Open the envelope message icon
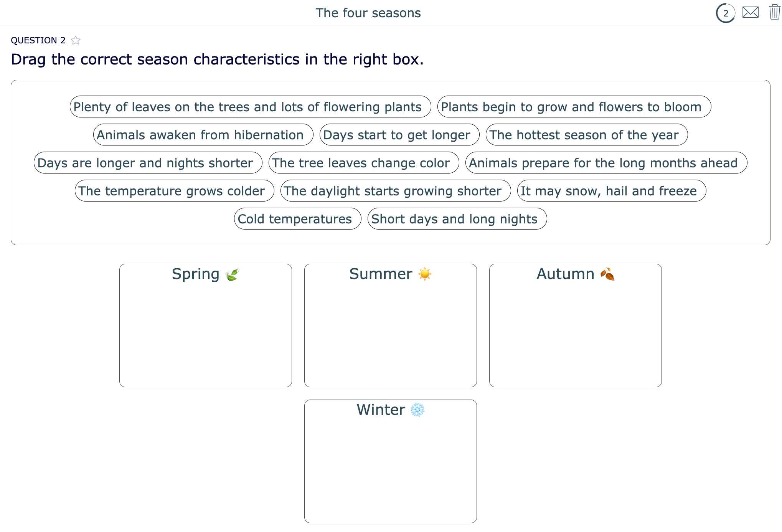This screenshot has width=782, height=532. click(x=750, y=12)
